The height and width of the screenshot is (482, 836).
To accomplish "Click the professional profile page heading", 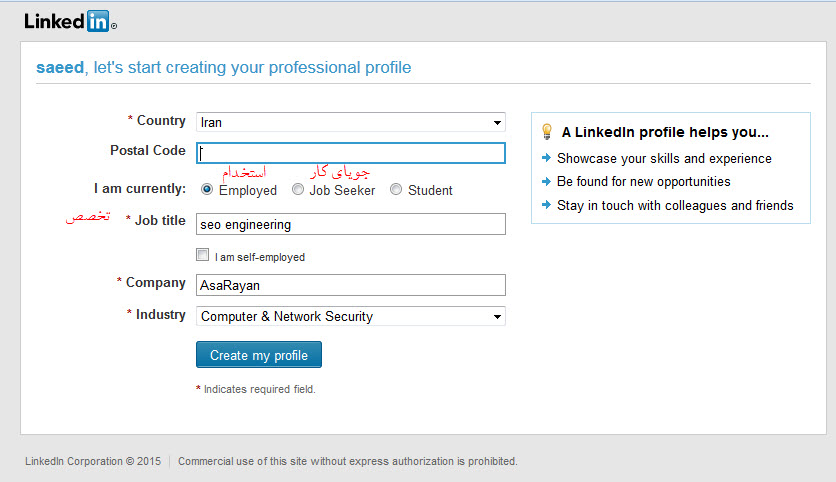I will 223,68.
